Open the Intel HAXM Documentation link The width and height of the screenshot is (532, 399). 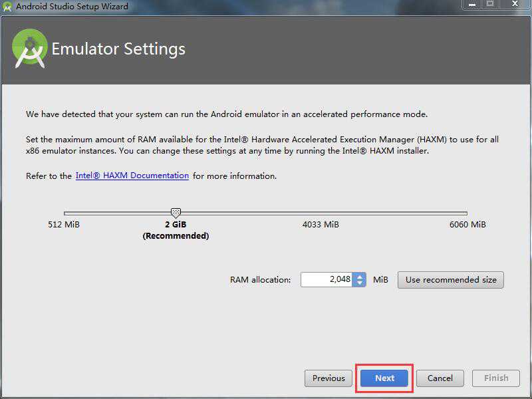point(132,176)
